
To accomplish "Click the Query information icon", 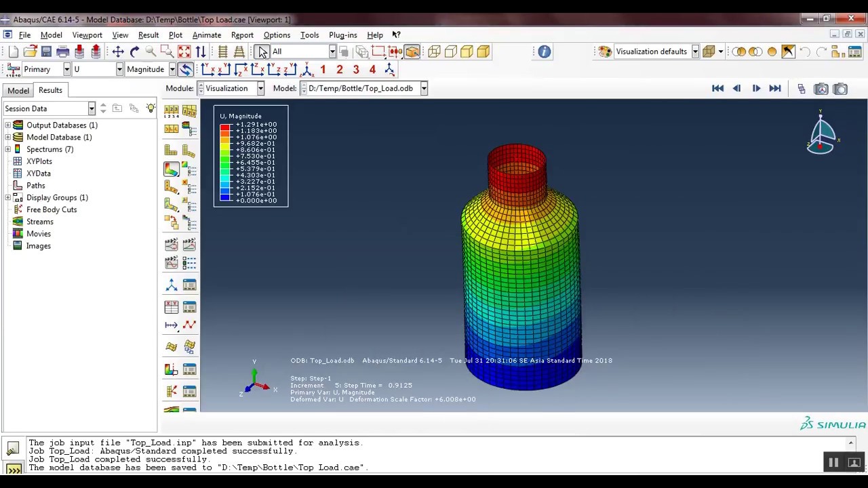I will [545, 52].
